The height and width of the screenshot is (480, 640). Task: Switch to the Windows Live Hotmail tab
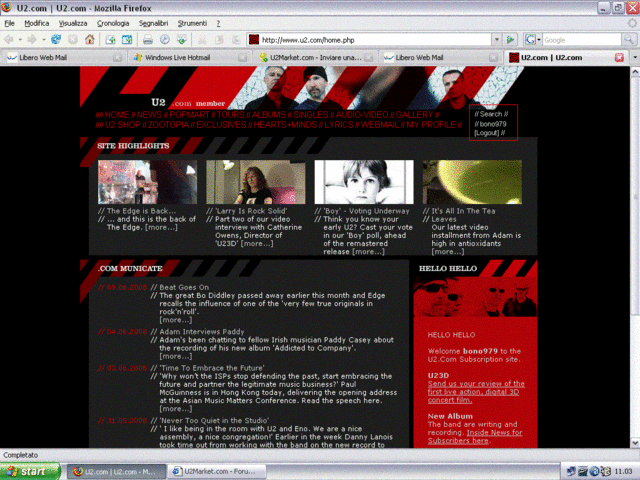(x=189, y=58)
